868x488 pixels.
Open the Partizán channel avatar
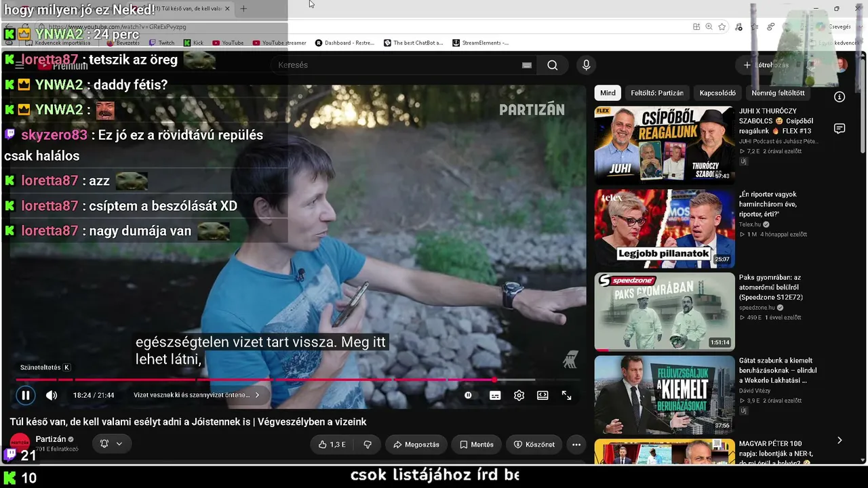point(20,443)
